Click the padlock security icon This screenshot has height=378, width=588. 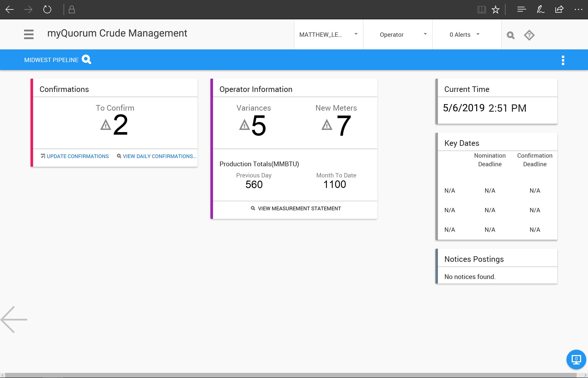point(72,10)
